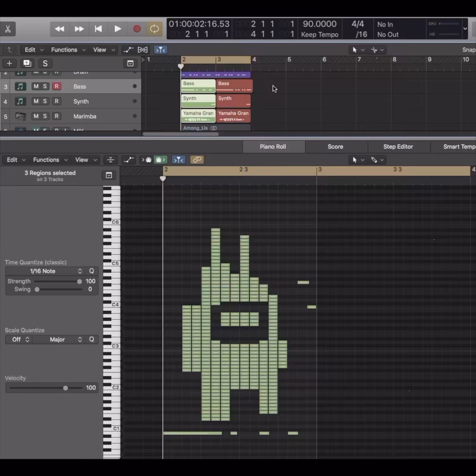Go to the beginning of the project
This screenshot has width=476, height=476.
point(98,29)
